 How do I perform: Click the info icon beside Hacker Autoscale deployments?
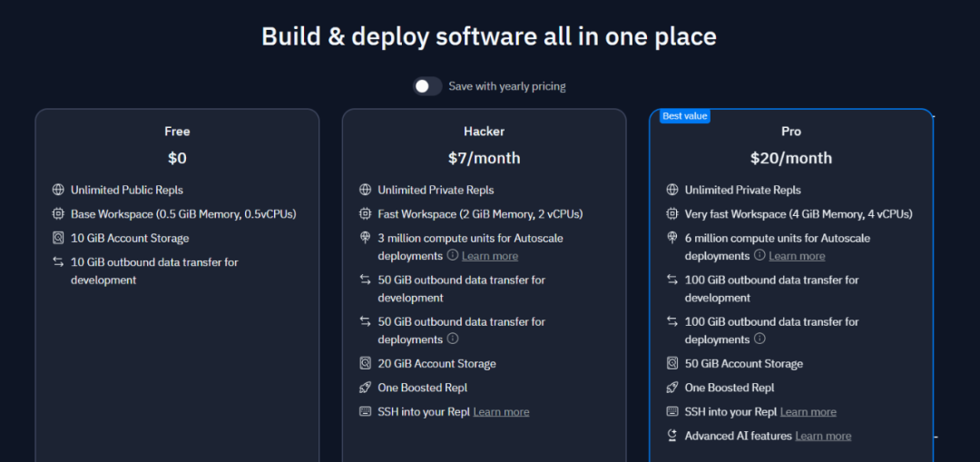(452, 255)
